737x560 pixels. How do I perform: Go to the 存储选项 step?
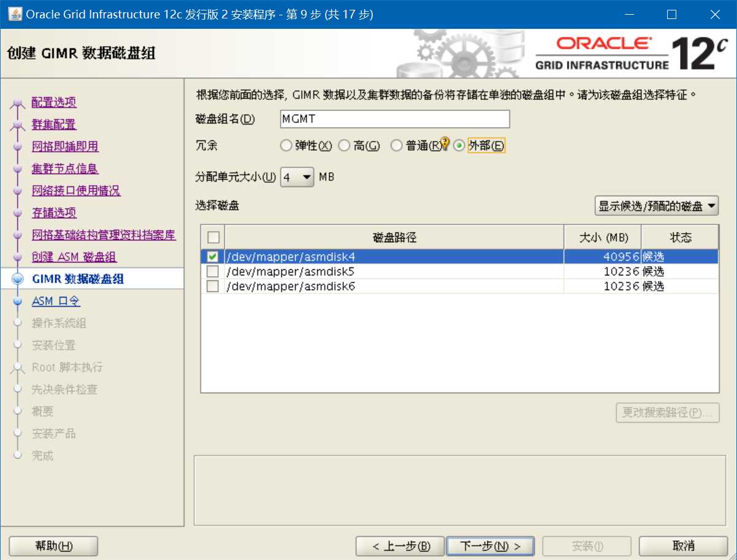point(54,213)
